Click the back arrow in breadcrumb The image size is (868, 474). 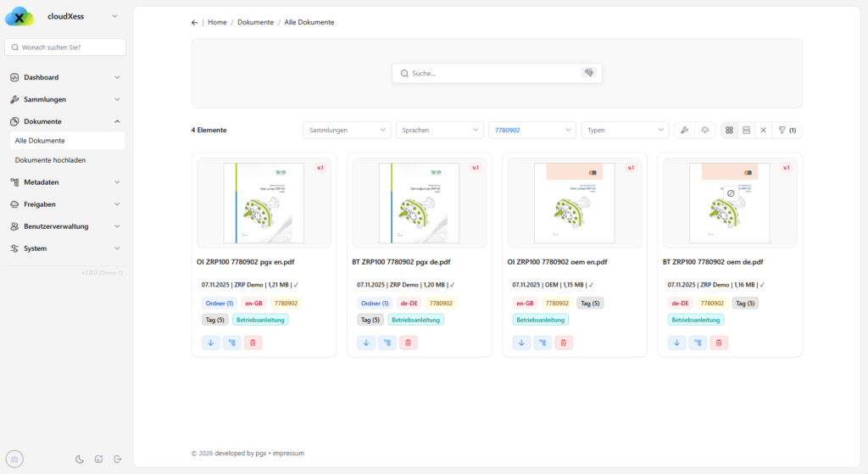194,23
